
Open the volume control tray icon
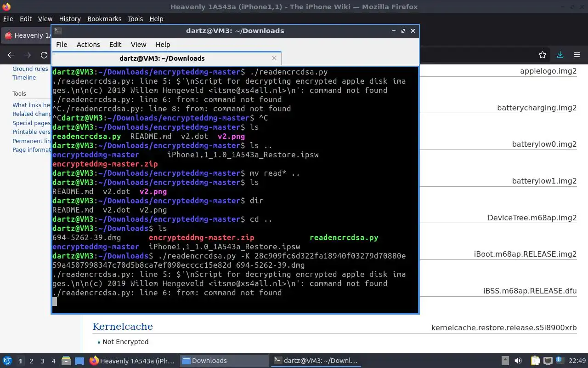click(x=518, y=361)
